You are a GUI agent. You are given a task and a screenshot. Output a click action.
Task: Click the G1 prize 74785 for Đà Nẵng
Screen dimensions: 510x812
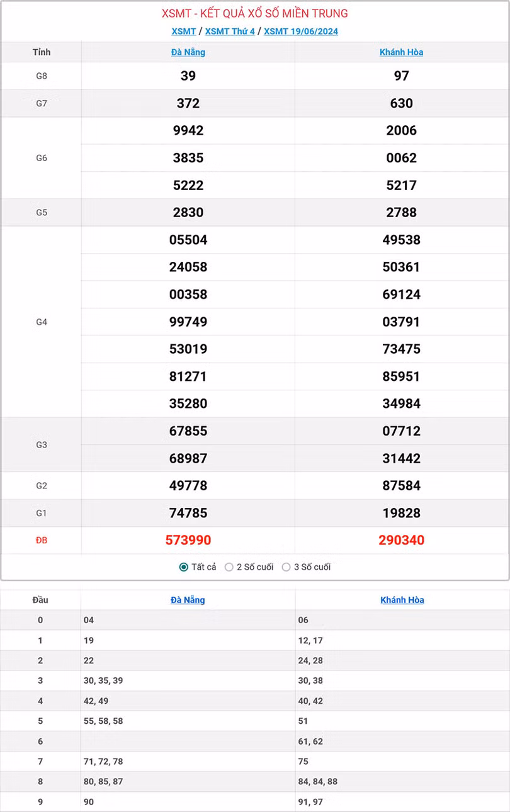click(187, 512)
